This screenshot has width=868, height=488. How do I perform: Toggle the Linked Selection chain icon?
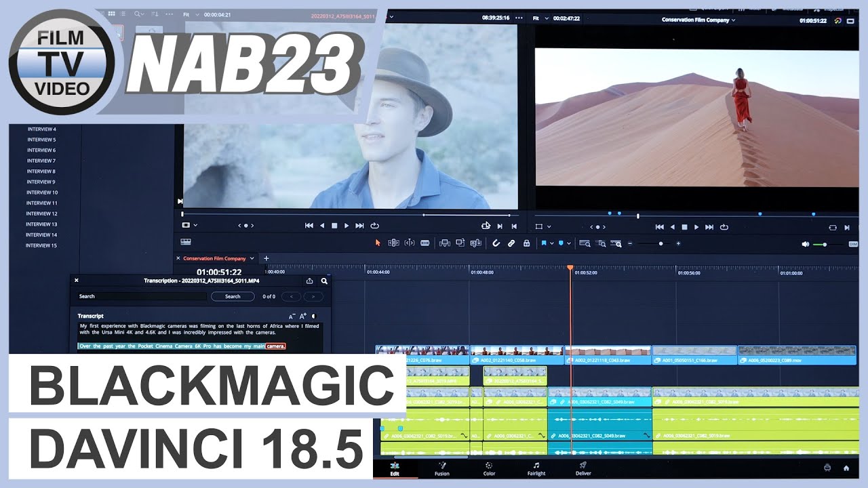(x=511, y=243)
